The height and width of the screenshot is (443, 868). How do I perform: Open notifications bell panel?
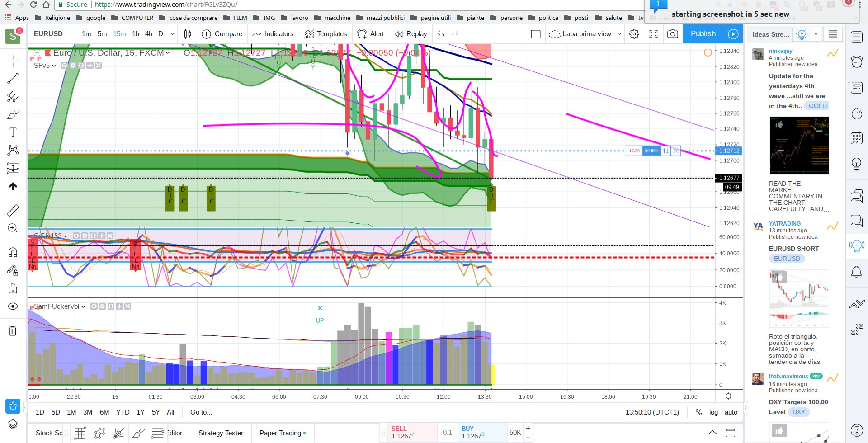coord(857,272)
